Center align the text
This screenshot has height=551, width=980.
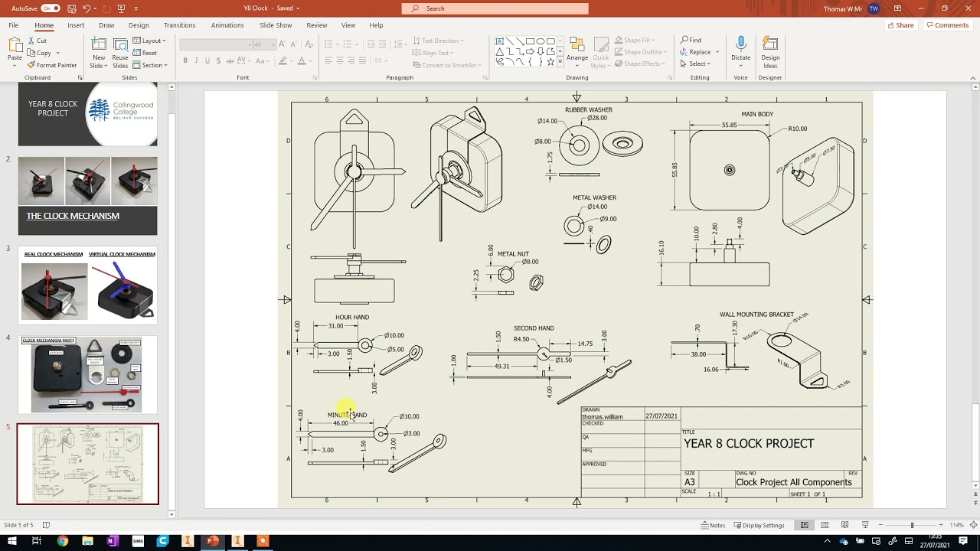coord(339,60)
